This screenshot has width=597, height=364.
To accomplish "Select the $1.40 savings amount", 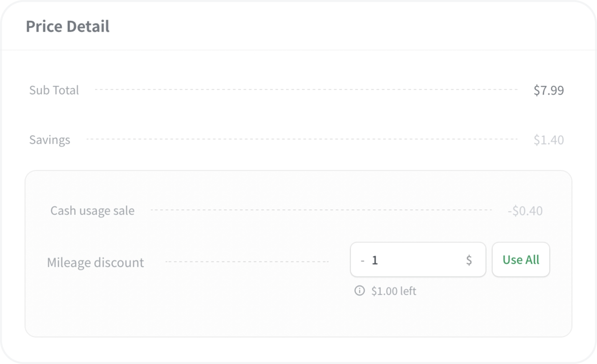I will point(548,140).
